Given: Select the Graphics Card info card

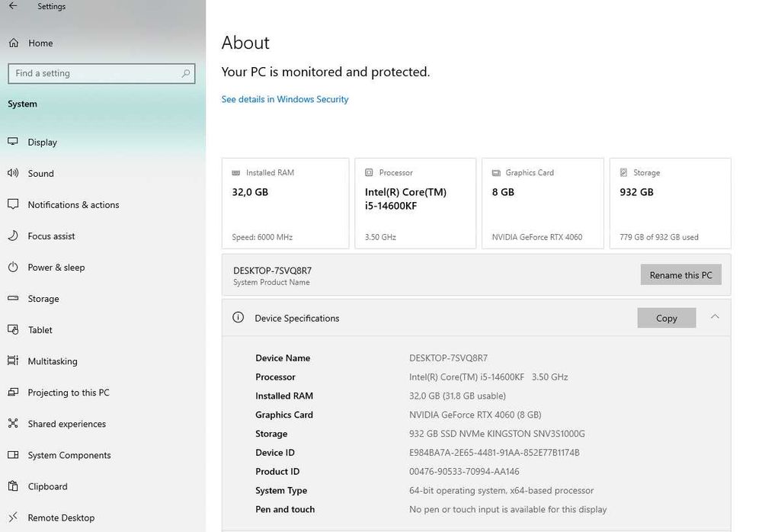Looking at the screenshot, I should click(x=543, y=203).
